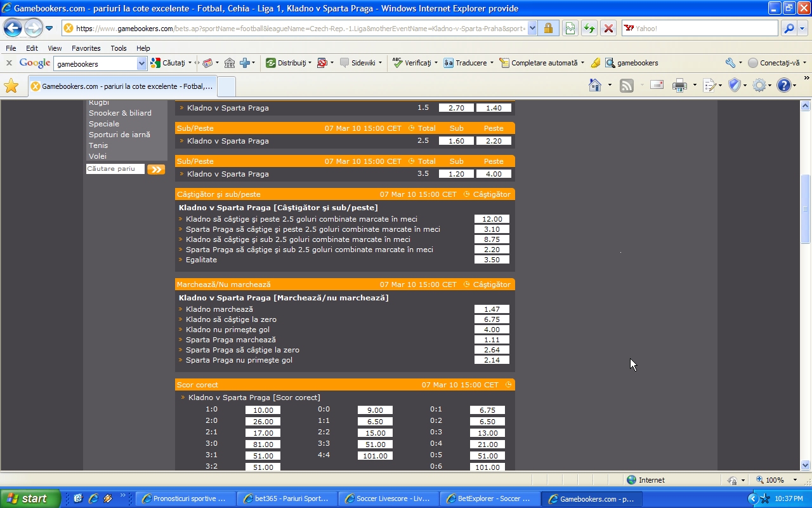This screenshot has height=508, width=812.
Task: Select the 1.60 Sub odds for total 2.5
Action: (x=456, y=141)
